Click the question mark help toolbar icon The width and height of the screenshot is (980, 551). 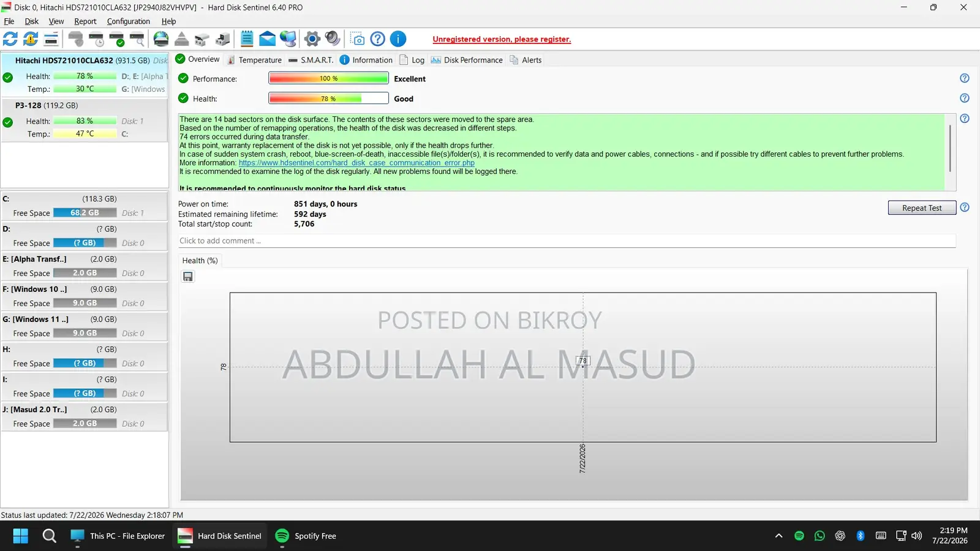tap(378, 39)
